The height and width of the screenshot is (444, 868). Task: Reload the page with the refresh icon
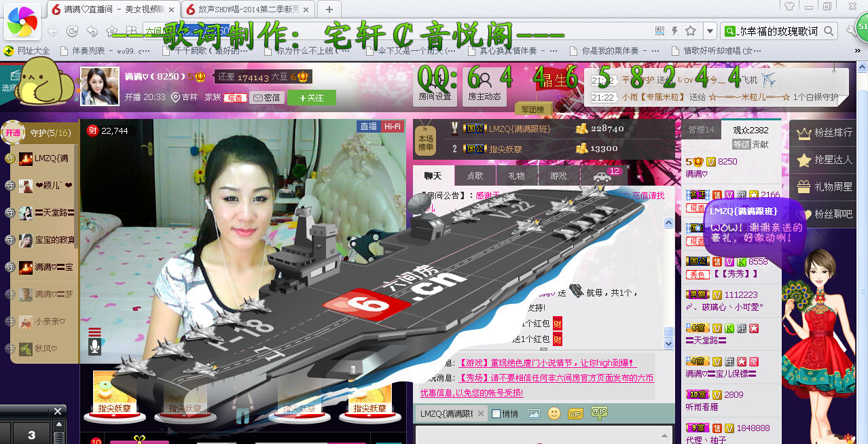pyautogui.click(x=72, y=31)
